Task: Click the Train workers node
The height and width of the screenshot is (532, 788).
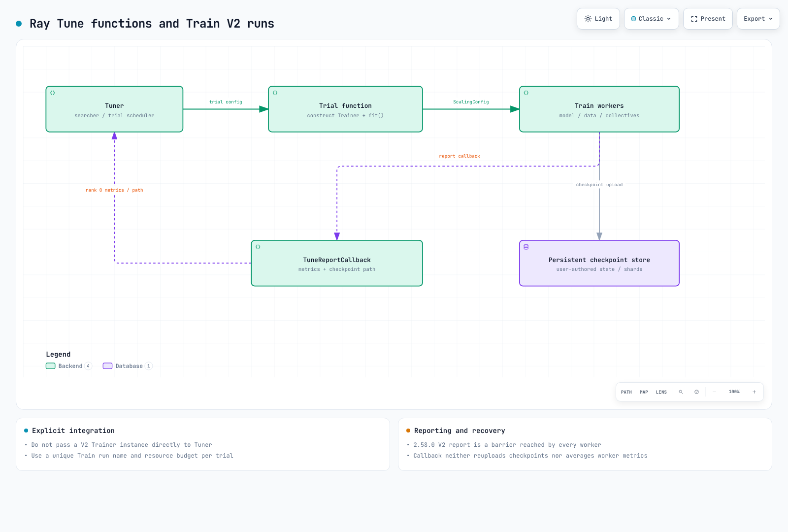Action: point(599,109)
